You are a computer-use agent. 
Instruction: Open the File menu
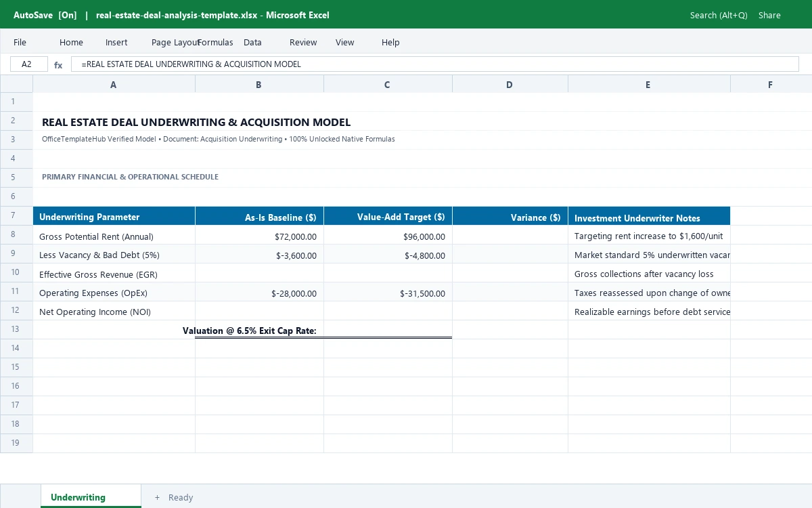(x=20, y=42)
